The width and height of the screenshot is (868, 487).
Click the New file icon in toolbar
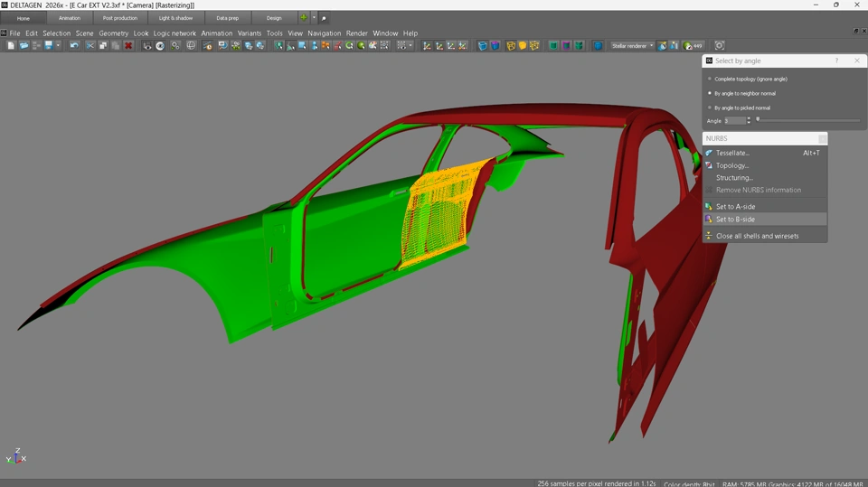tap(11, 46)
